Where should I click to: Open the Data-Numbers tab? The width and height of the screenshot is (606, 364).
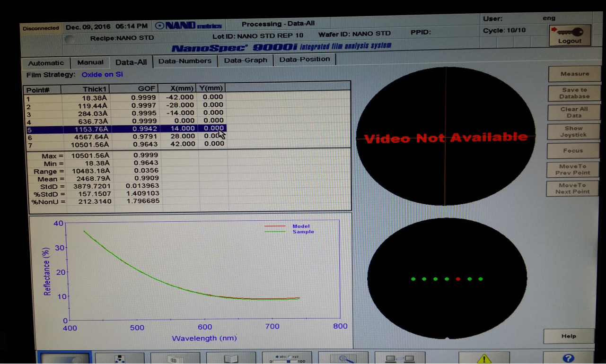point(184,61)
